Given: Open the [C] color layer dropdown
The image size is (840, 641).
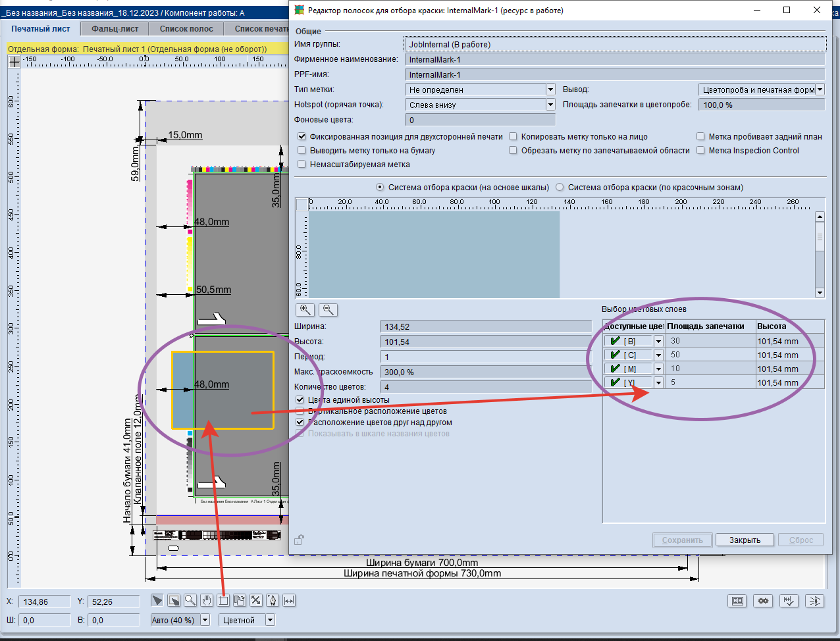Looking at the screenshot, I should click(x=658, y=355).
